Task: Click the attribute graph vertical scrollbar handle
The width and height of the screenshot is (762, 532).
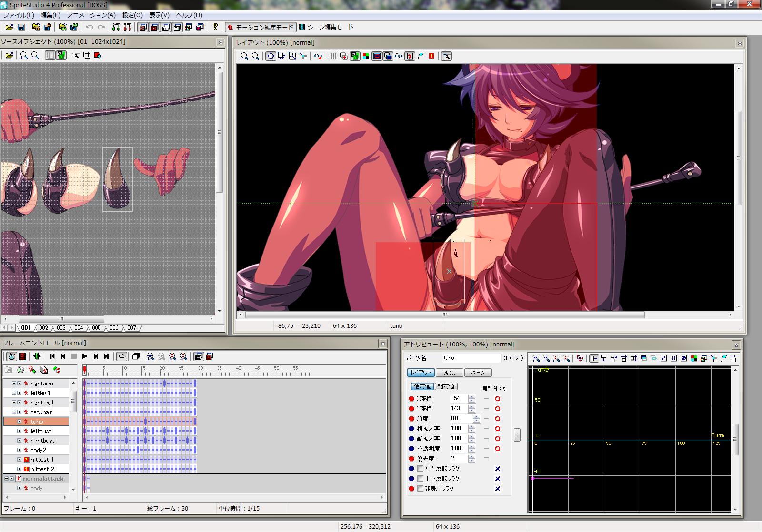Action: 735,439
